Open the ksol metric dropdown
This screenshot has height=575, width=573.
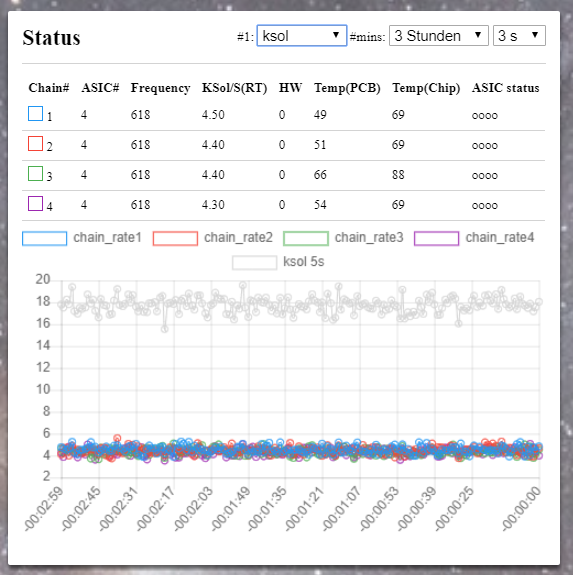[302, 36]
